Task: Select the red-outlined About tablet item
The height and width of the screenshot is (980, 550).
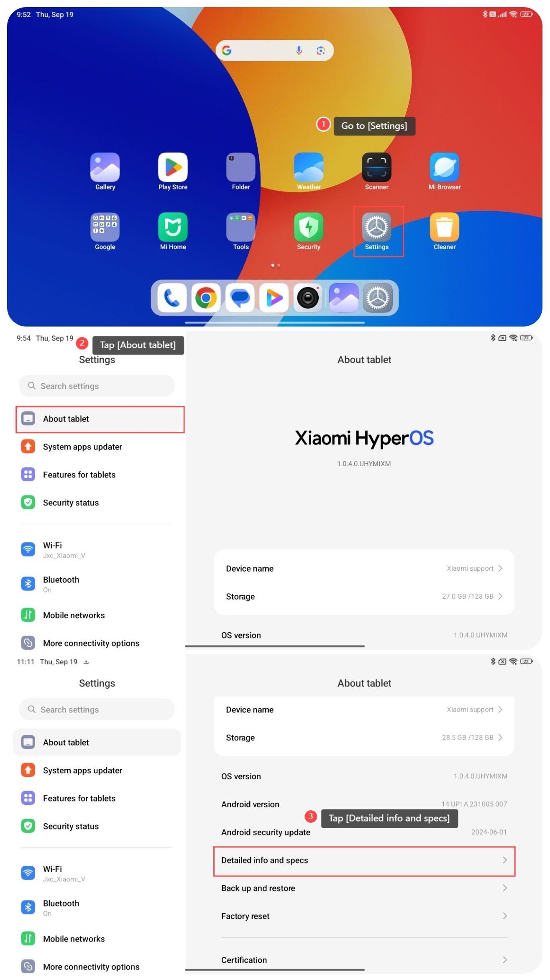Action: click(x=100, y=419)
